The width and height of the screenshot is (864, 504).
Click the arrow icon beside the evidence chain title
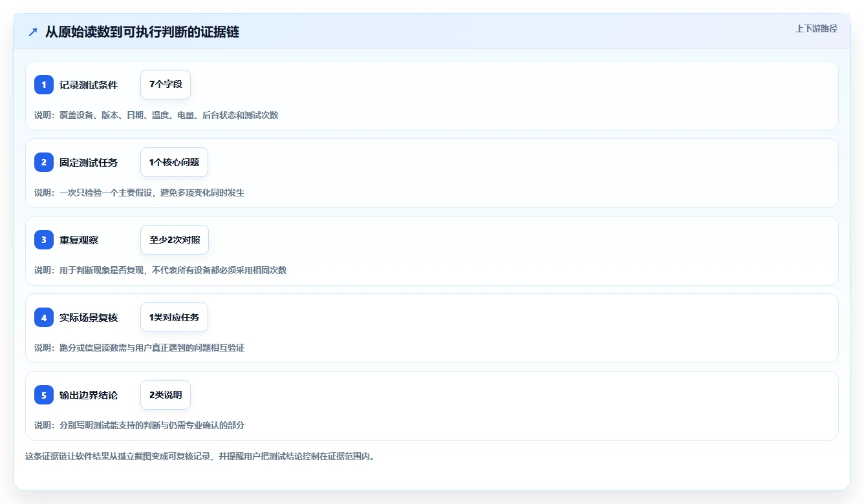33,32
